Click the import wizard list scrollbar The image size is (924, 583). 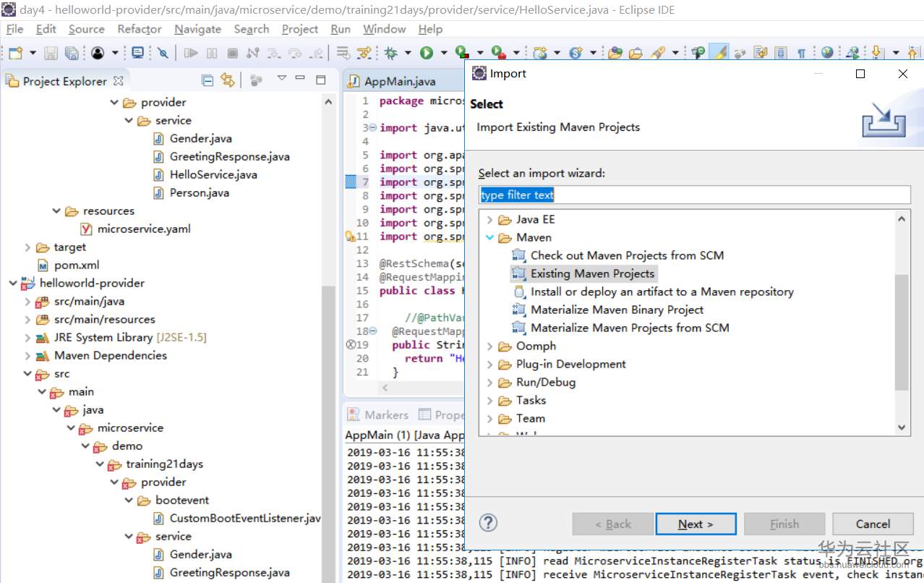[901, 332]
